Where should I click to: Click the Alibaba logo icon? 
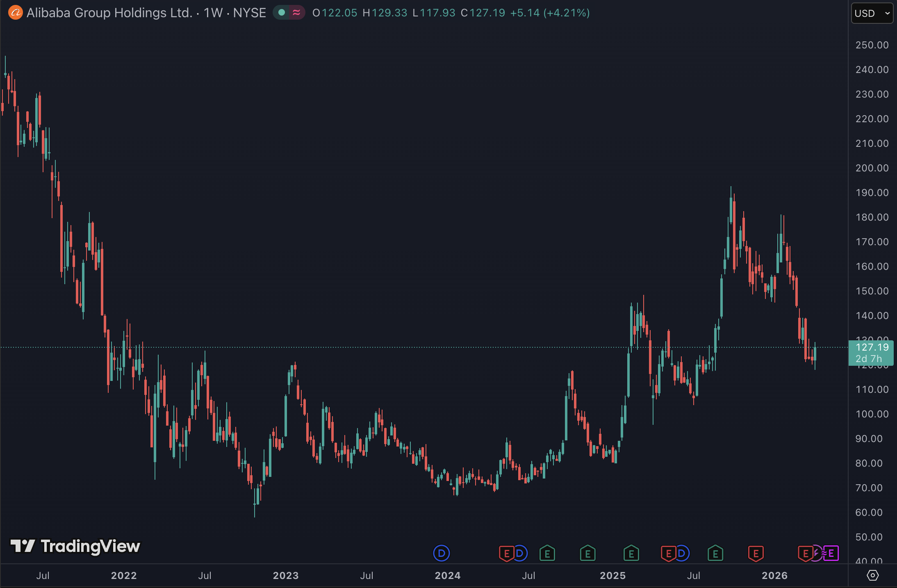pyautogui.click(x=16, y=13)
